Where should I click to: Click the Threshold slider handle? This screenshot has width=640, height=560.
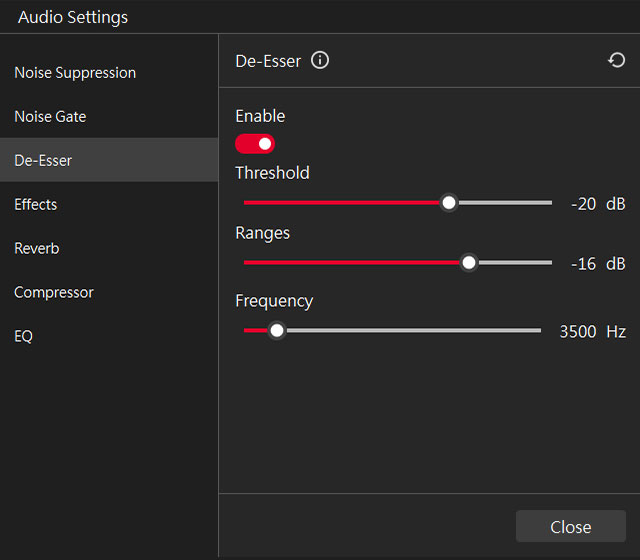pyautogui.click(x=449, y=202)
